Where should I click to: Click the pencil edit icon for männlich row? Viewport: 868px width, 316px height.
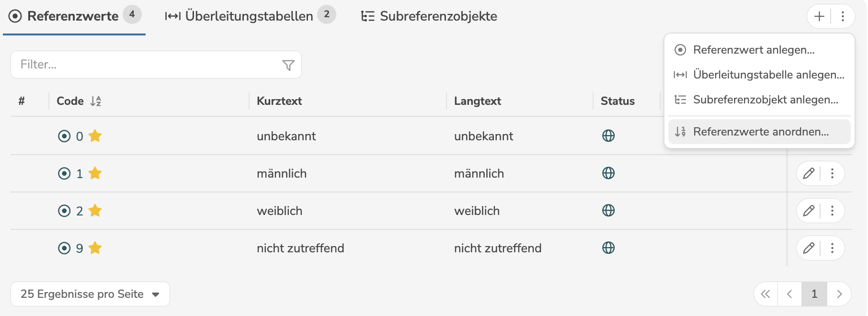(809, 173)
